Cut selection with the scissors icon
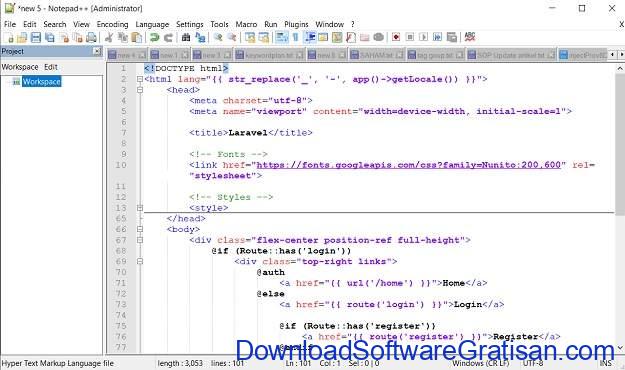Image resolution: width=625 pixels, height=370 pixels. [x=109, y=37]
